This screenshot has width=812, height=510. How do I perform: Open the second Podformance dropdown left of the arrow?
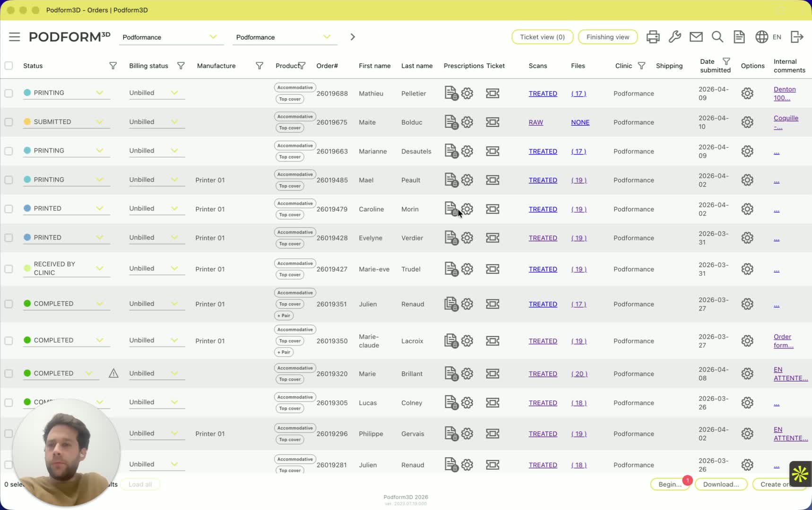click(x=285, y=37)
